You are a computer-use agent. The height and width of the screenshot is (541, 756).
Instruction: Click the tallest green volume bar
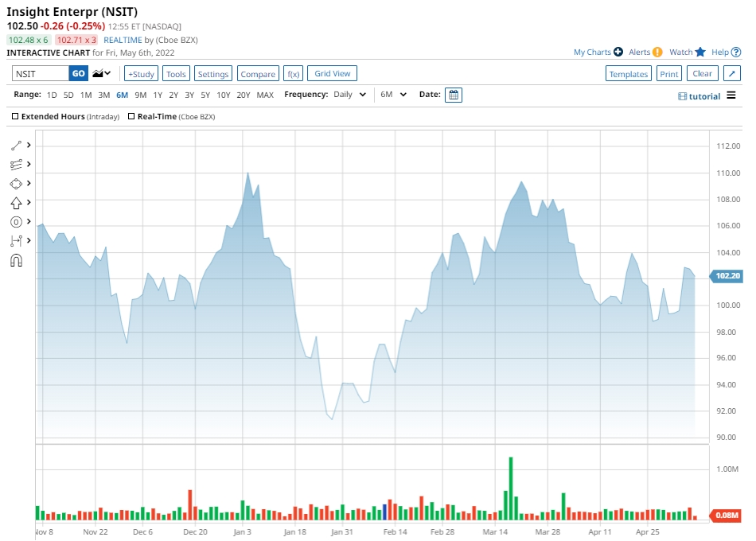[x=511, y=488]
